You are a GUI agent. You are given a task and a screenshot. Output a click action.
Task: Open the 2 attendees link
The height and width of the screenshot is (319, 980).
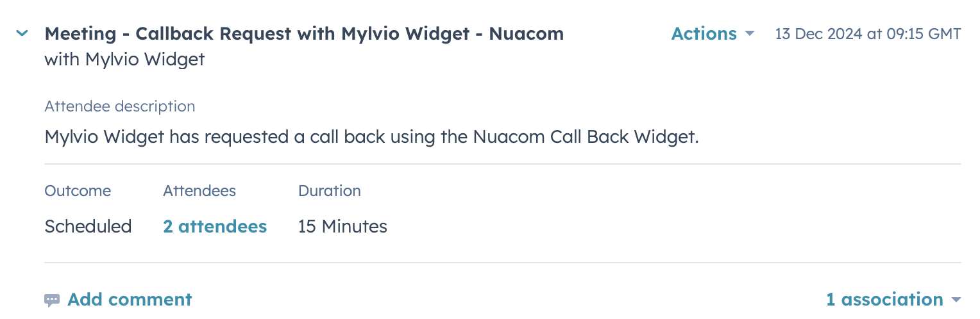tap(215, 226)
